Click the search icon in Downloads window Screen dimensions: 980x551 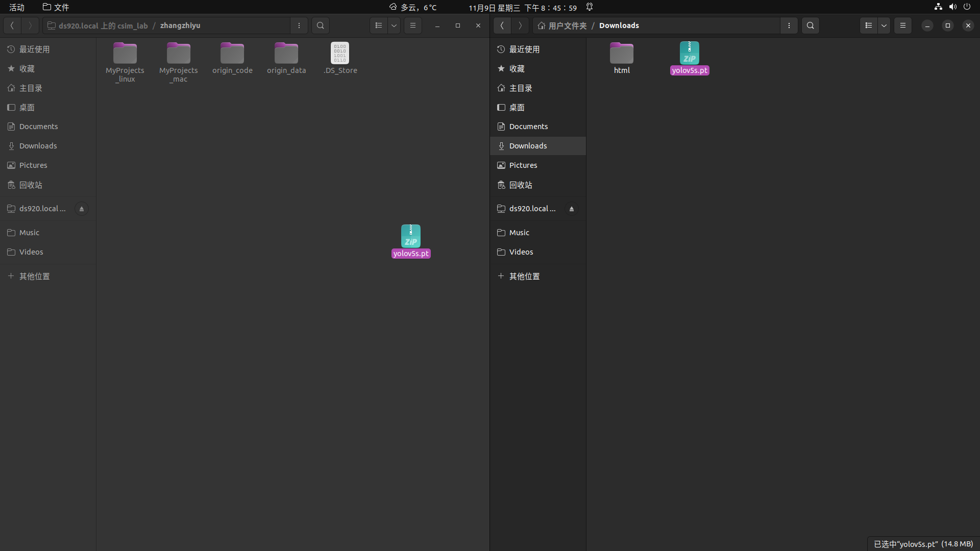(810, 26)
